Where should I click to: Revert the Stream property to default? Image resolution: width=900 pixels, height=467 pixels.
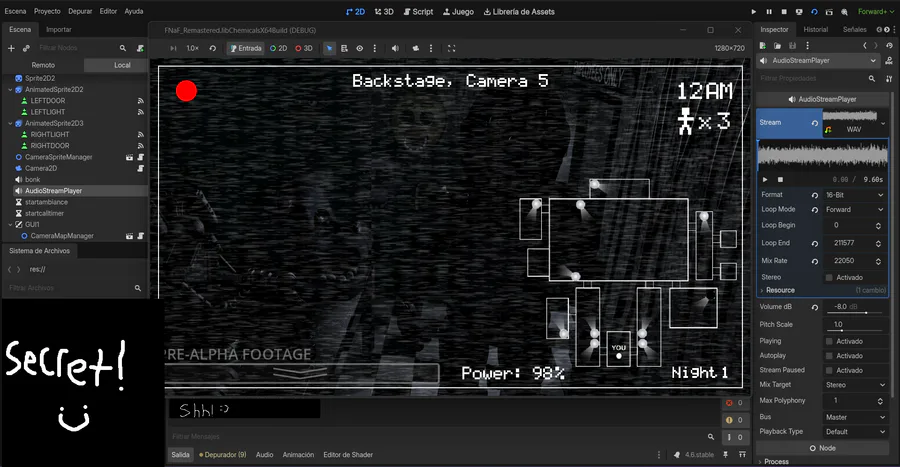click(x=814, y=123)
